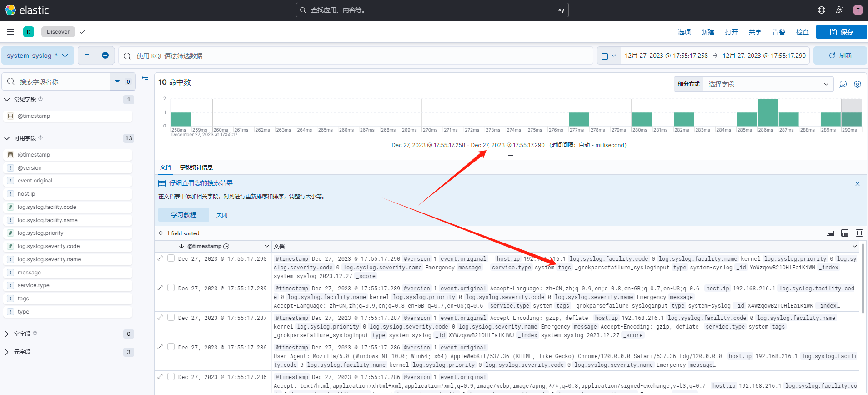868x395 pixels.
Task: Collapse the available fields section
Action: point(7,138)
